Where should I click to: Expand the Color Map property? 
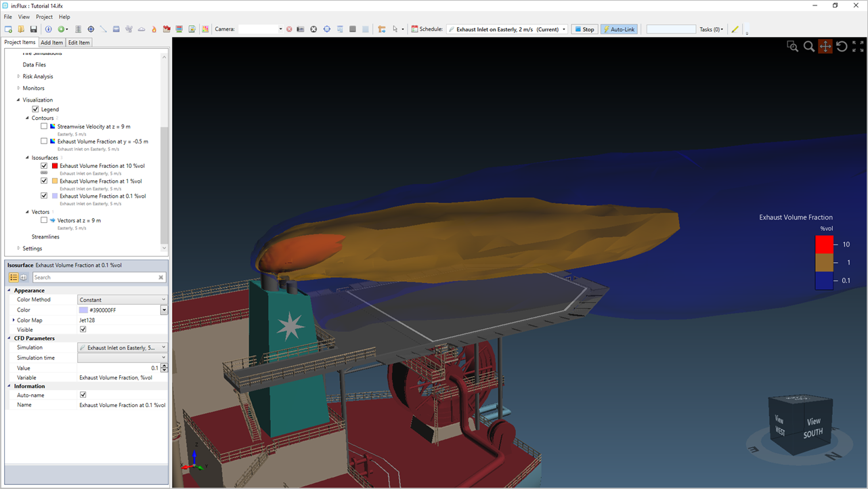coord(14,320)
